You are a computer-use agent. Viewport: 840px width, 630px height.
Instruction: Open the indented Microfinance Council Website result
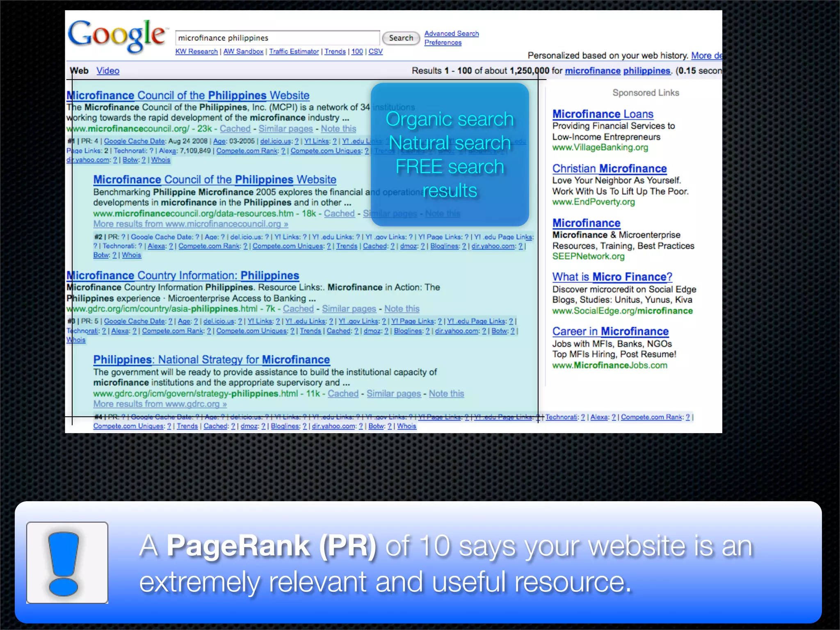click(x=215, y=180)
